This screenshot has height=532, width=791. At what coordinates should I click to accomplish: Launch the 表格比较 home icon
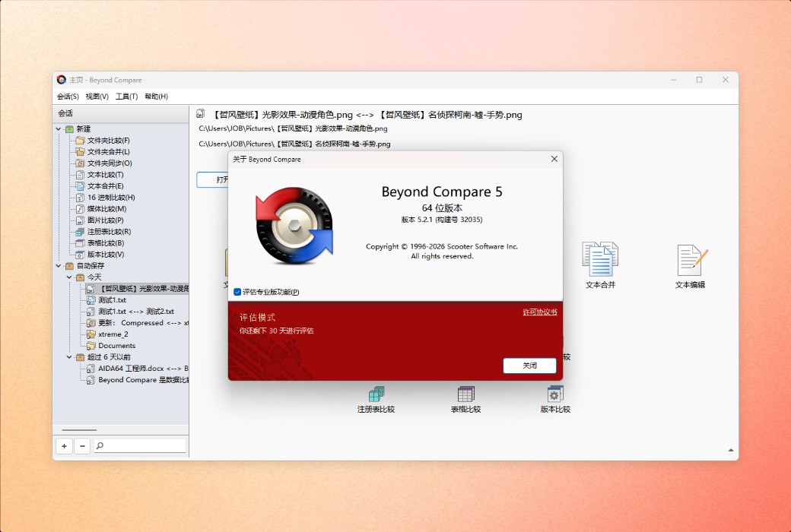pyautogui.click(x=465, y=400)
